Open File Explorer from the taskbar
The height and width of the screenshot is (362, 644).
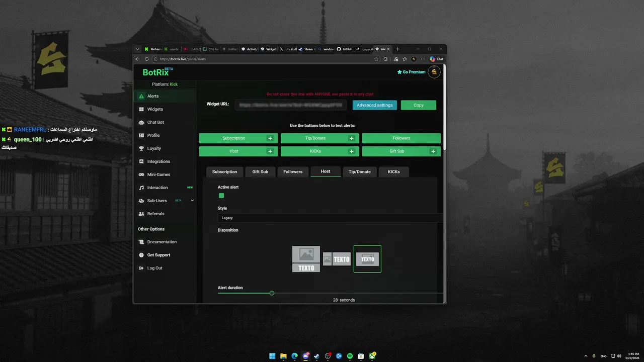tap(283, 356)
